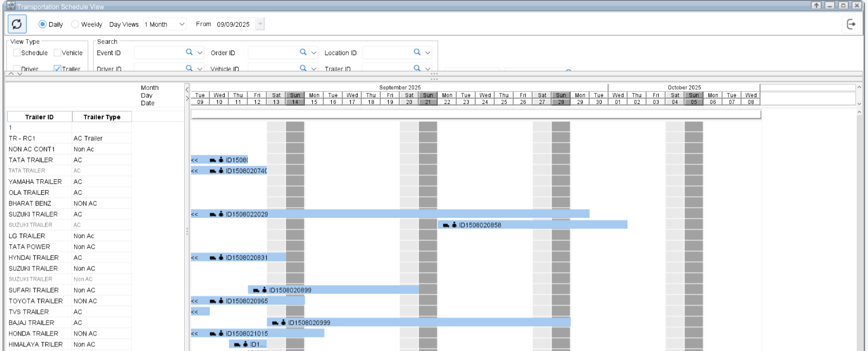868x351 pixels.
Task: Select schedule bar ID1508020899
Action: pyautogui.click(x=334, y=290)
